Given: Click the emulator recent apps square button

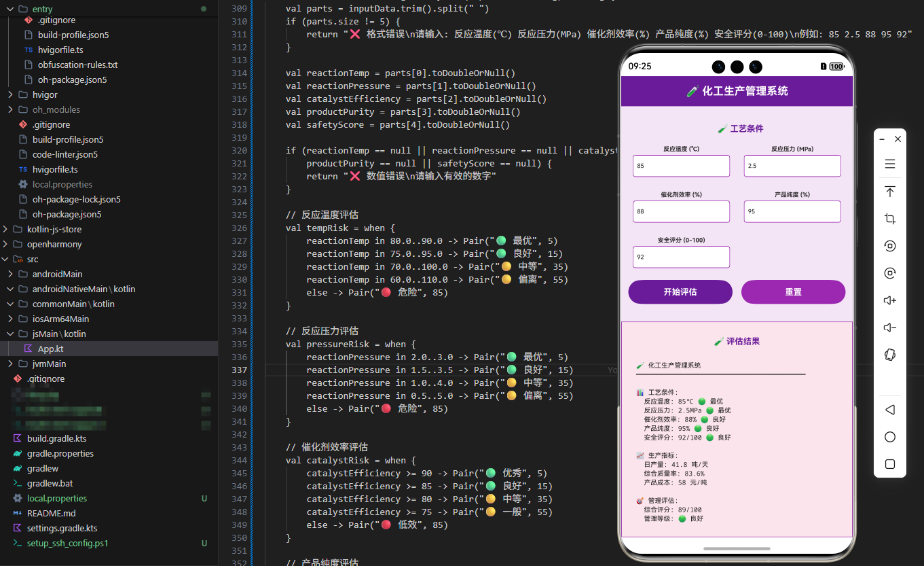Looking at the screenshot, I should [890, 464].
